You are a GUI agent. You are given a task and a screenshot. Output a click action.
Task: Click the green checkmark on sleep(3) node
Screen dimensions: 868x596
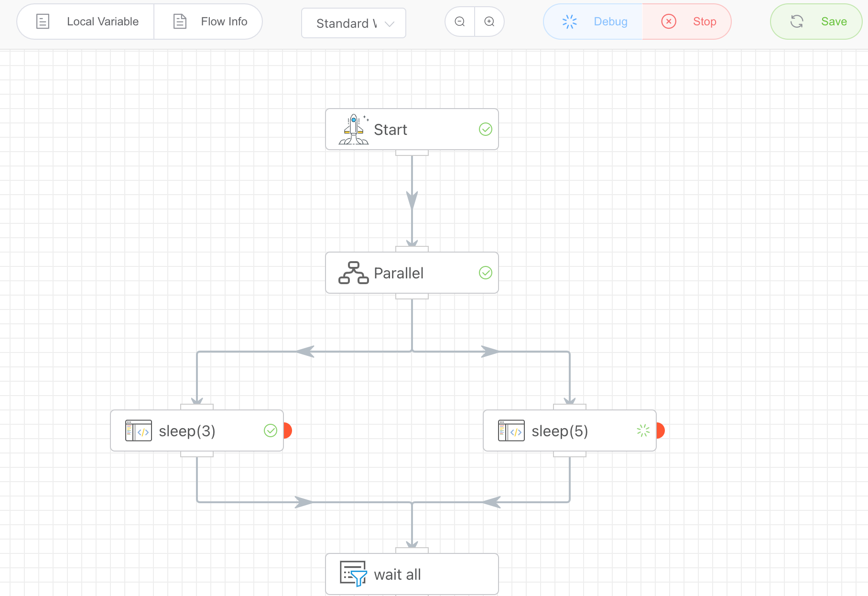pyautogui.click(x=271, y=430)
